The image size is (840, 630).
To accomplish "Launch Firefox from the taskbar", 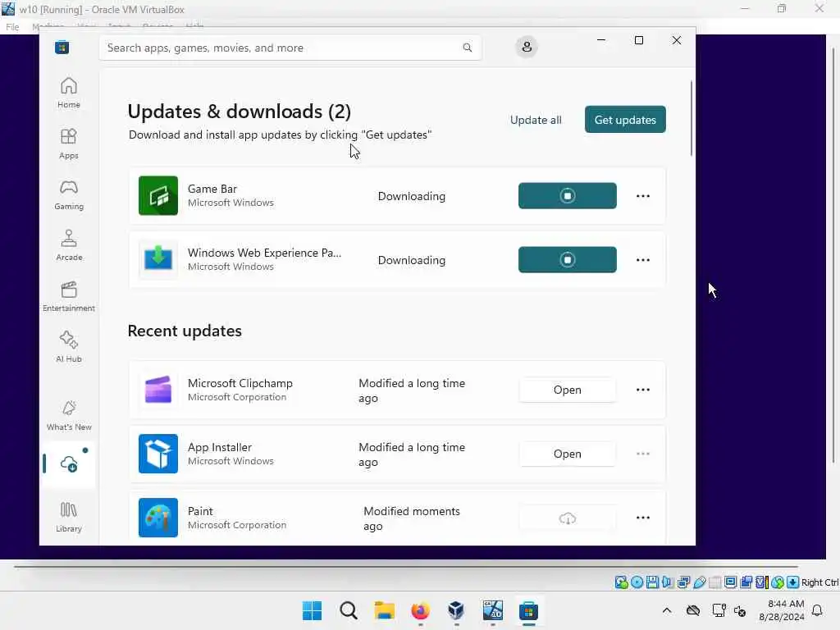I will [420, 610].
